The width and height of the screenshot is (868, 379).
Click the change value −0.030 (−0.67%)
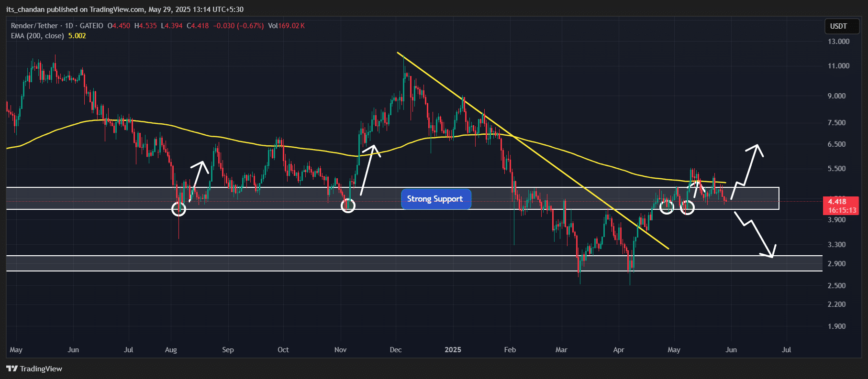238,26
